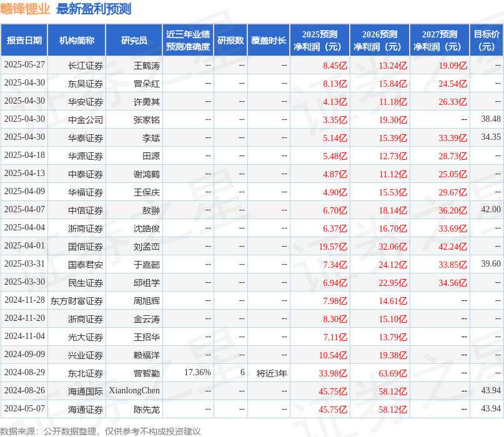The height and width of the screenshot is (437, 504).
Task: Select institution 国信证券
Action: 86,247
